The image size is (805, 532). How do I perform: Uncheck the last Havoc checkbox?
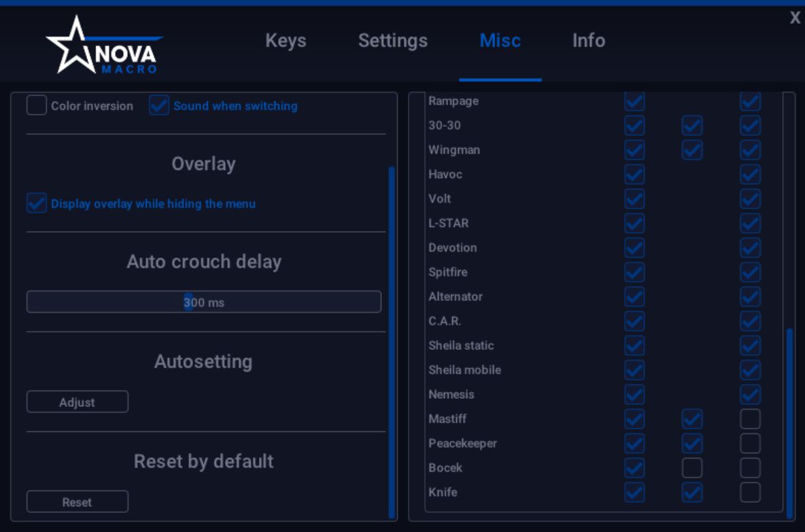[750, 175]
